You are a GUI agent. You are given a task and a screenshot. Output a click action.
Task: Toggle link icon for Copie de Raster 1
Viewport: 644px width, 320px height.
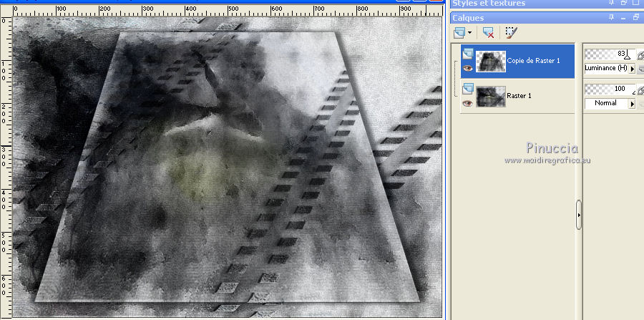point(640,54)
